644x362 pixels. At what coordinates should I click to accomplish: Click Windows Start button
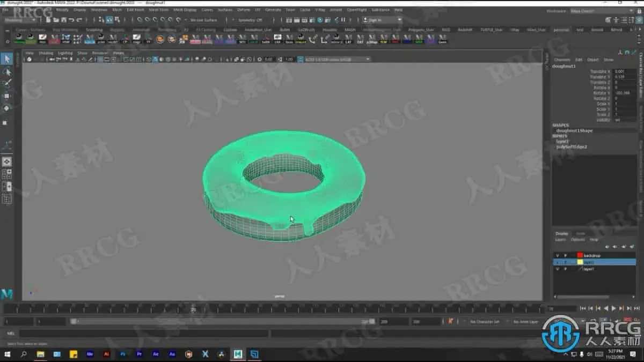8,354
